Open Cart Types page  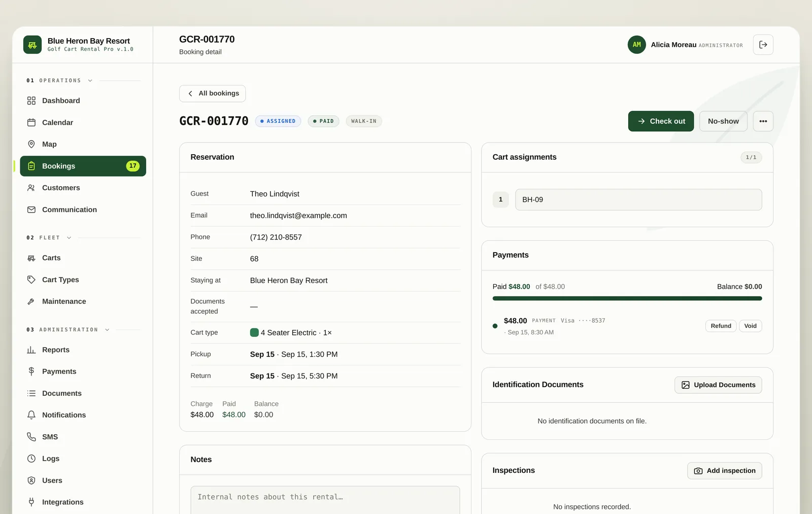click(83, 280)
